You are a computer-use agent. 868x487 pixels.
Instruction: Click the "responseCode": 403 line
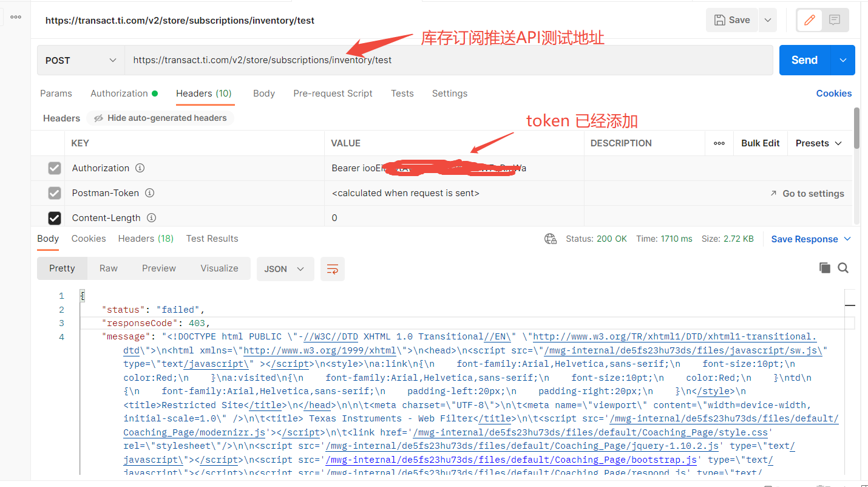(156, 323)
